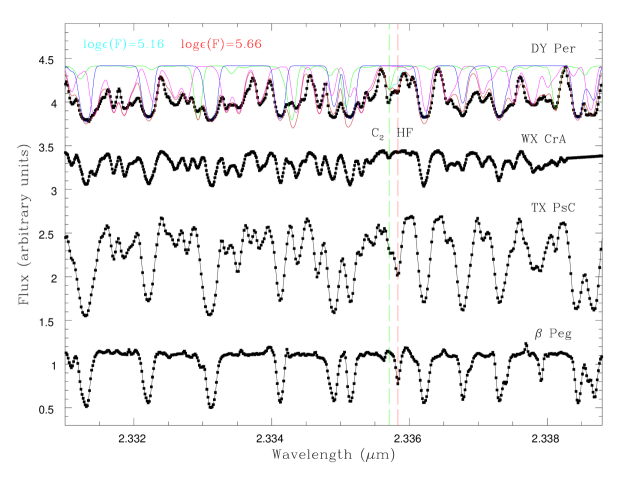Click the 4.5 y-axis tick label

pyautogui.click(x=46, y=60)
